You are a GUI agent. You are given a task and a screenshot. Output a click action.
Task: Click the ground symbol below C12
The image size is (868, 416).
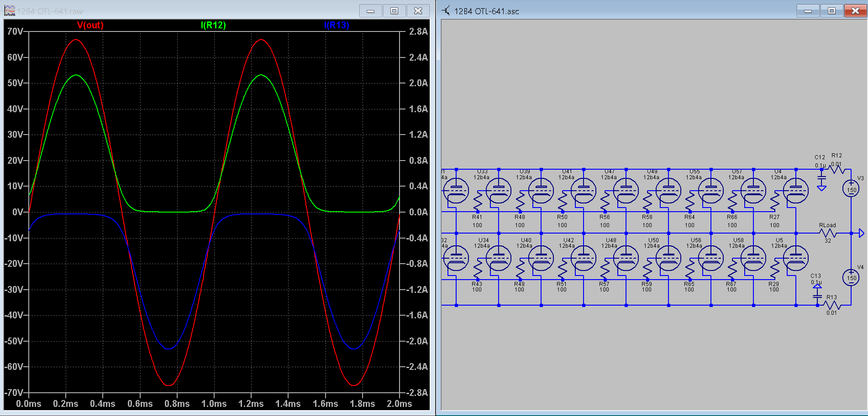point(821,188)
